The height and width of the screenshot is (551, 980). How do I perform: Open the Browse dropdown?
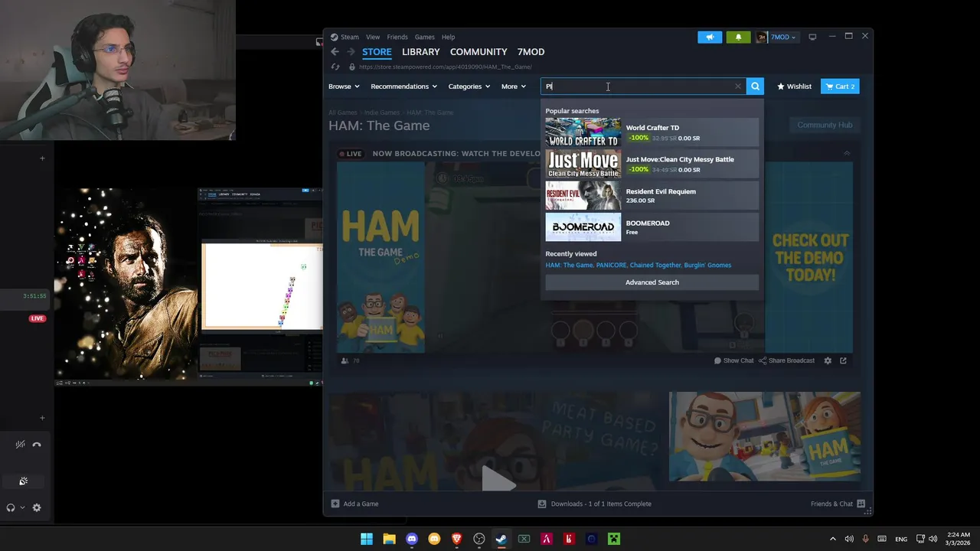(x=344, y=86)
